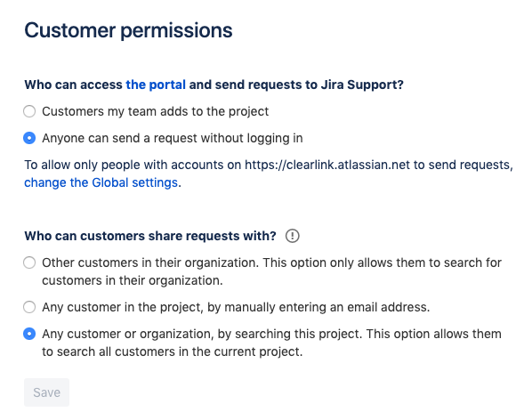Click the 'Customers my team adds to the project' label text
This screenshot has height=420, width=532.
coord(156,111)
